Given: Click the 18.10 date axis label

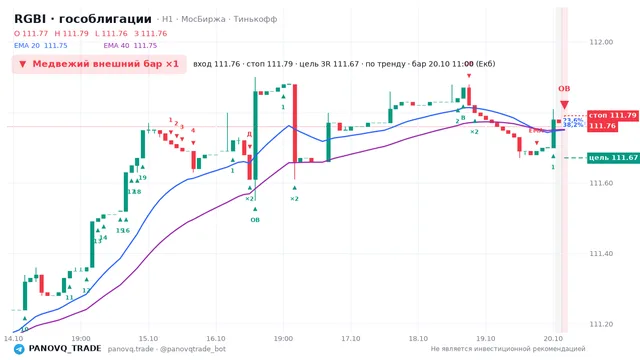Looking at the screenshot, I should (418, 339).
